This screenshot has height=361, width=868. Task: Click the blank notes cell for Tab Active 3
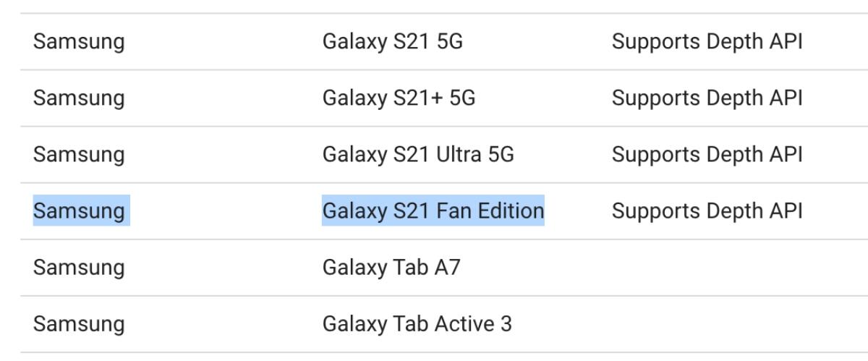click(x=707, y=324)
